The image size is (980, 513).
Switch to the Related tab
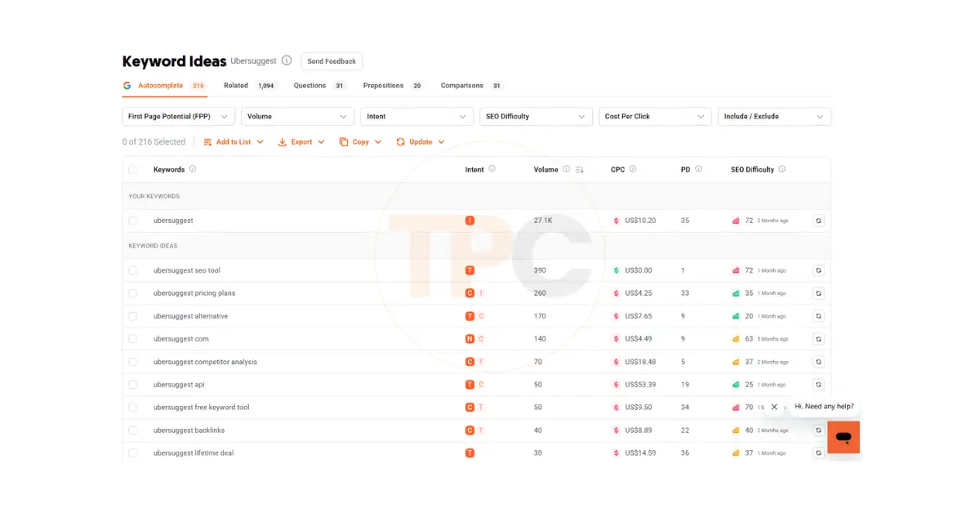[x=236, y=86]
